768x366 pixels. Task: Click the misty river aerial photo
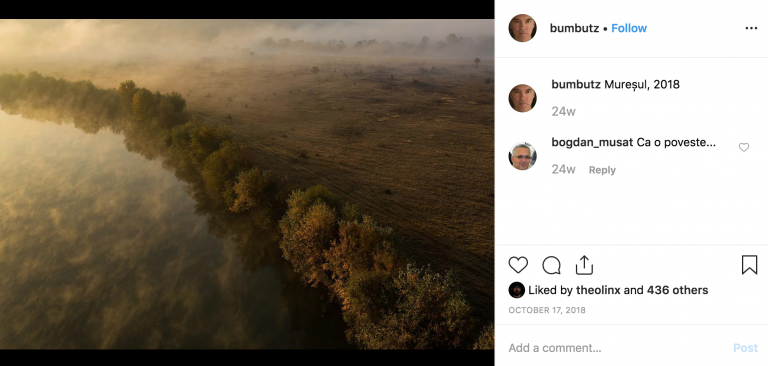(247, 184)
